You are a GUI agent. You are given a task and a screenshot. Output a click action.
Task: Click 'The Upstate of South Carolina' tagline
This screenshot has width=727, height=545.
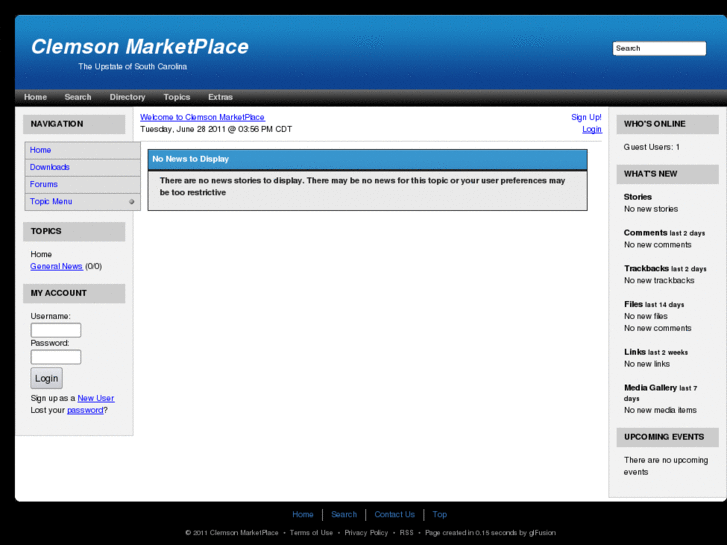(x=133, y=66)
